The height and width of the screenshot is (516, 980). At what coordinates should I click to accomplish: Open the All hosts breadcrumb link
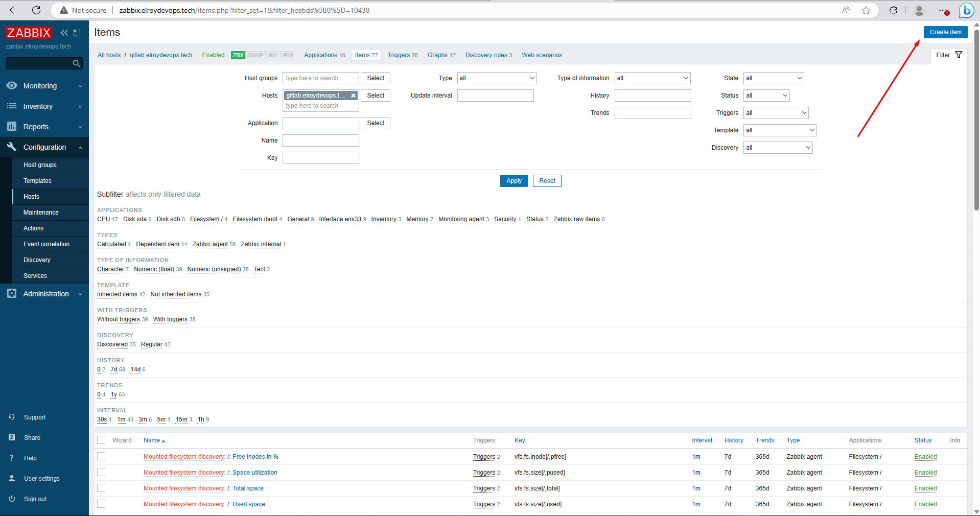point(109,55)
